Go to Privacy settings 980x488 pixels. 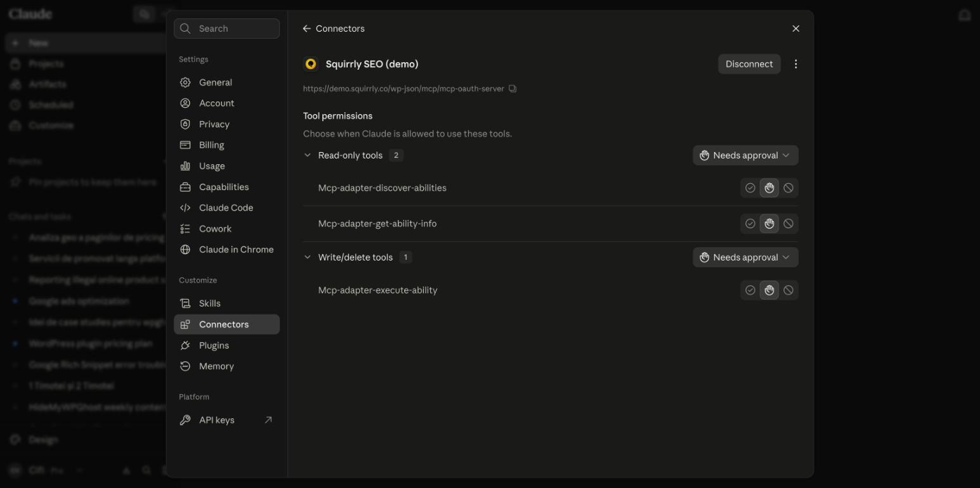coord(226,124)
